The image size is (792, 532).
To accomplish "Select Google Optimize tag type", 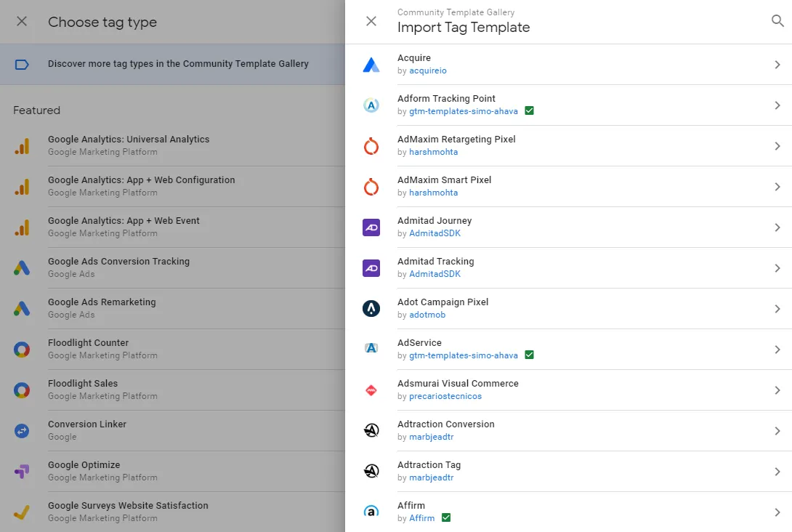I will pos(172,472).
